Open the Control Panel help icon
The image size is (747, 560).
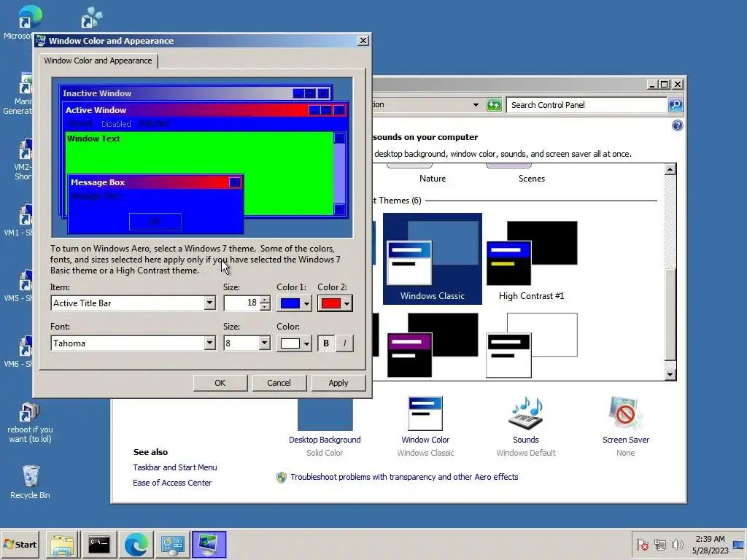pyautogui.click(x=678, y=125)
